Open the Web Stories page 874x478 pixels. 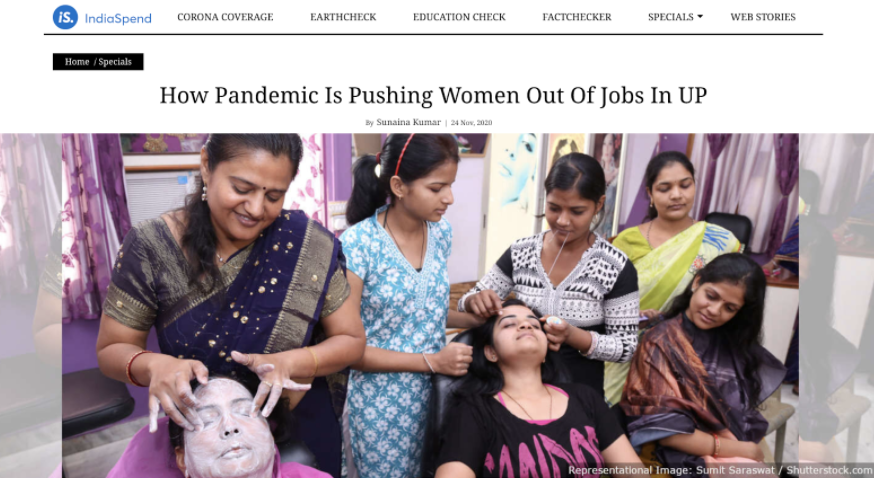click(763, 17)
